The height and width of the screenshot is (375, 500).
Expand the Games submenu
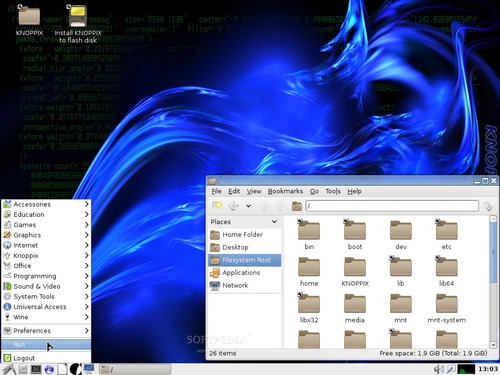click(46, 225)
